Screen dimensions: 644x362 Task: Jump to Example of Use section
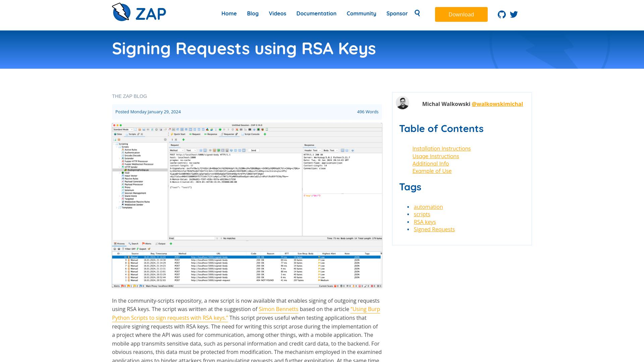click(432, 171)
